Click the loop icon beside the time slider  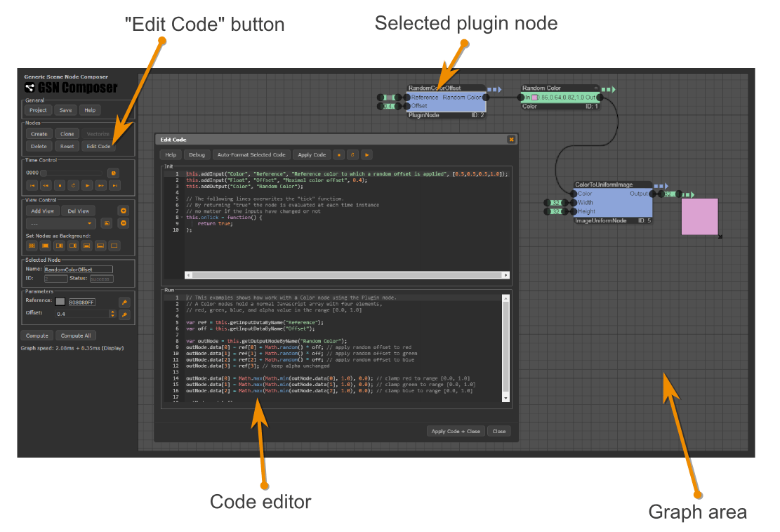tap(113, 173)
